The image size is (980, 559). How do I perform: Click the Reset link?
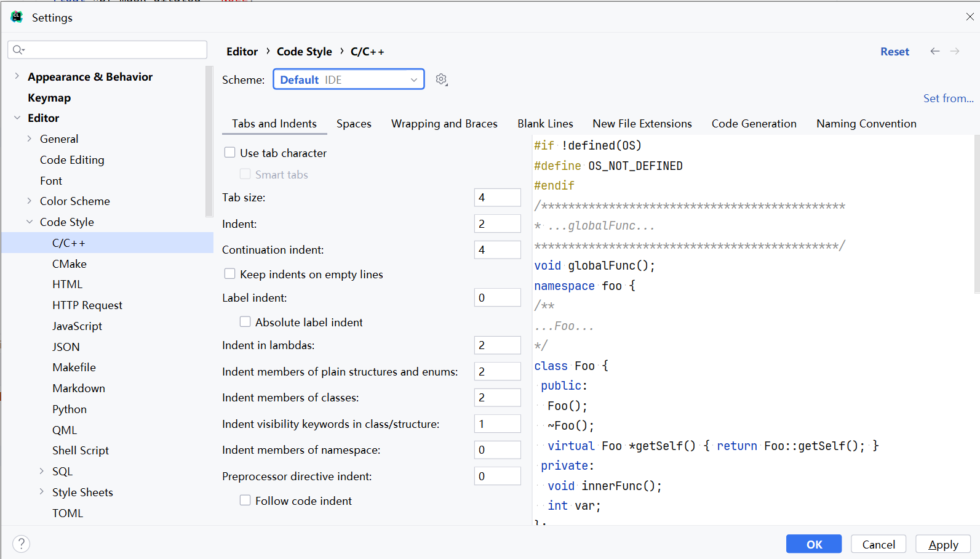click(894, 52)
